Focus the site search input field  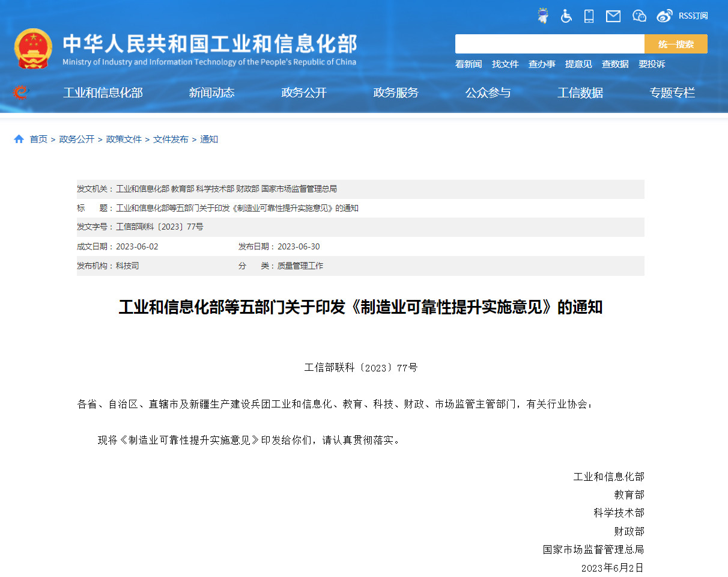[550, 44]
